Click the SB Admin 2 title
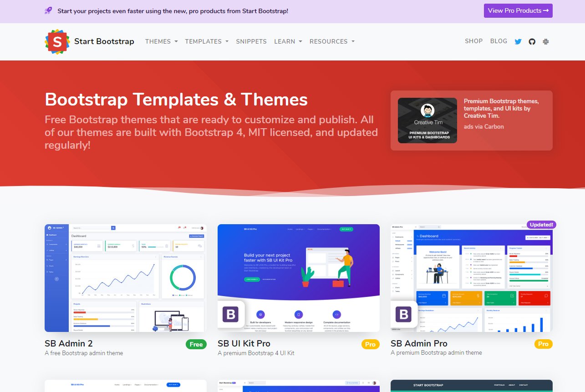 tap(69, 343)
